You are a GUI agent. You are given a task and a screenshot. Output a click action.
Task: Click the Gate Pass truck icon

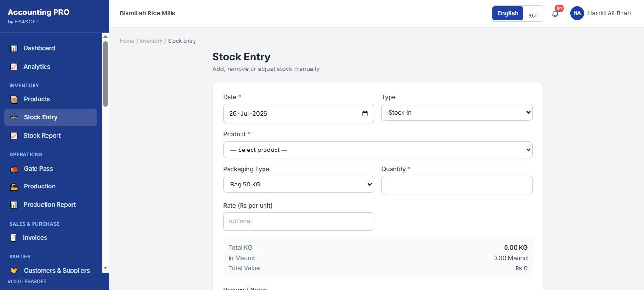[x=14, y=169]
